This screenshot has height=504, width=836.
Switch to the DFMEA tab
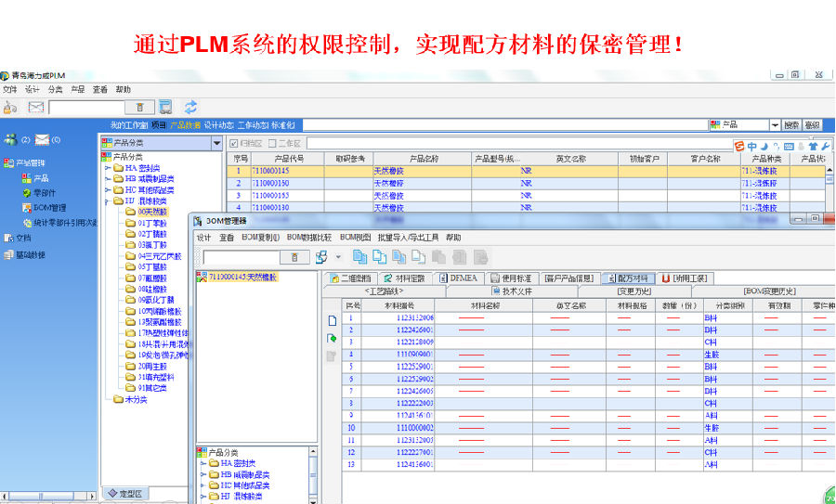click(462, 278)
